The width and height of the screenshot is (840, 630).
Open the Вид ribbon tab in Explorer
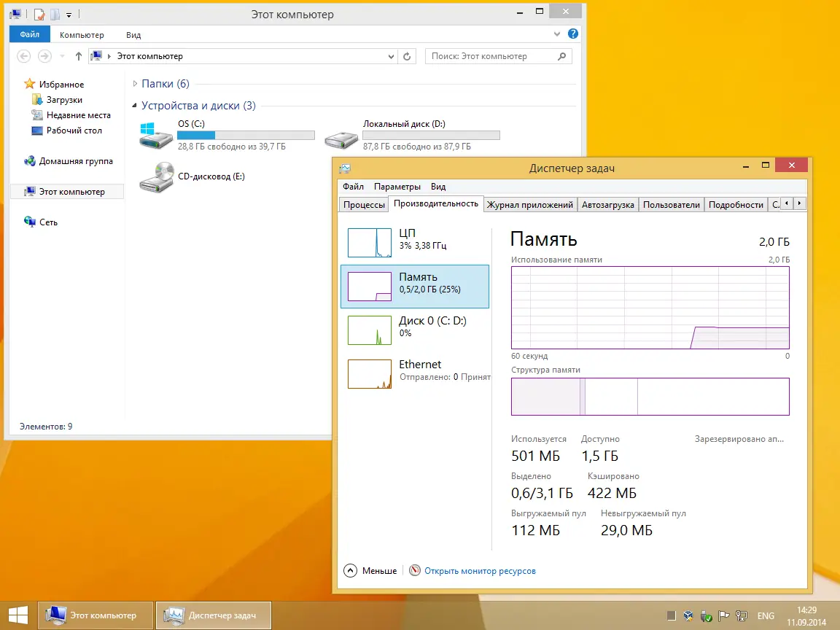click(x=133, y=35)
